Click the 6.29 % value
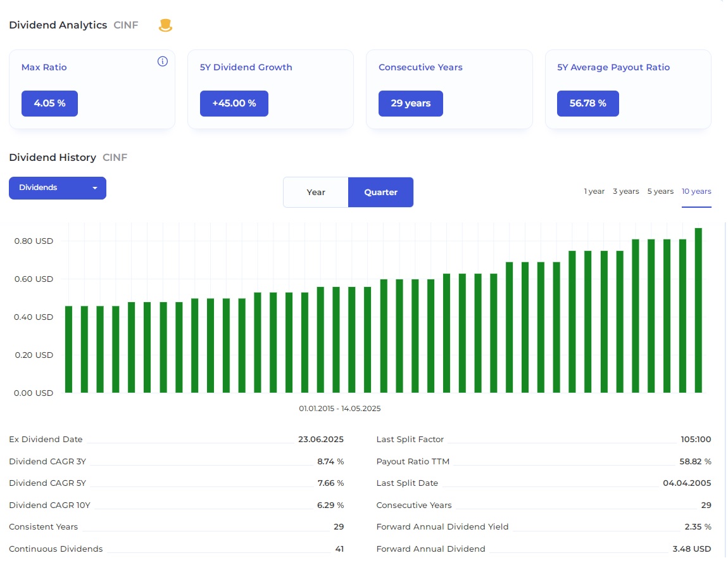The image size is (728, 572). tap(330, 505)
